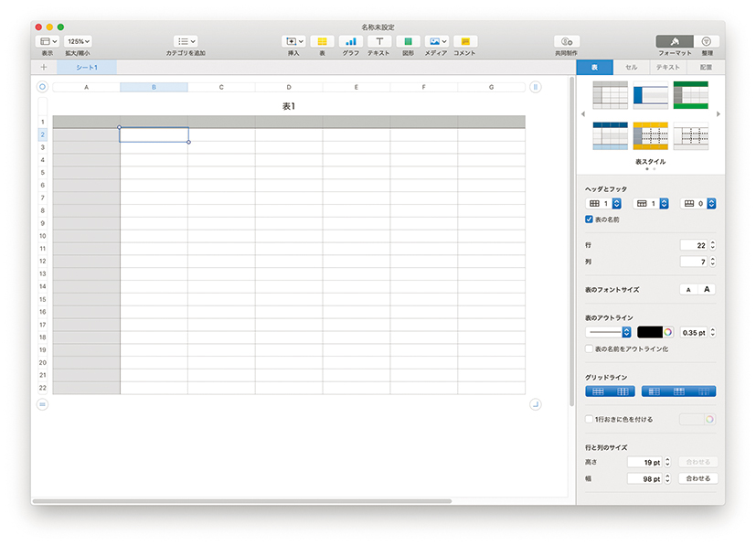Open the Shape (図形) toolbar icon
756x546 pixels.
pos(407,42)
